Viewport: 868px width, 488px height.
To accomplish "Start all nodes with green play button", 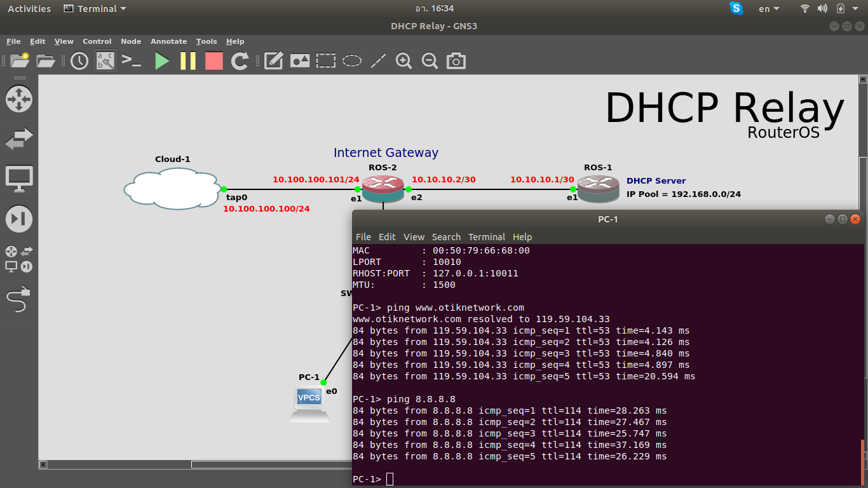I will (162, 60).
